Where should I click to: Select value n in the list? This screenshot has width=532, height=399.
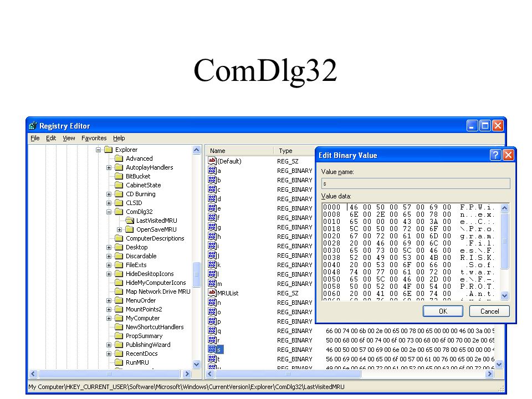214,303
